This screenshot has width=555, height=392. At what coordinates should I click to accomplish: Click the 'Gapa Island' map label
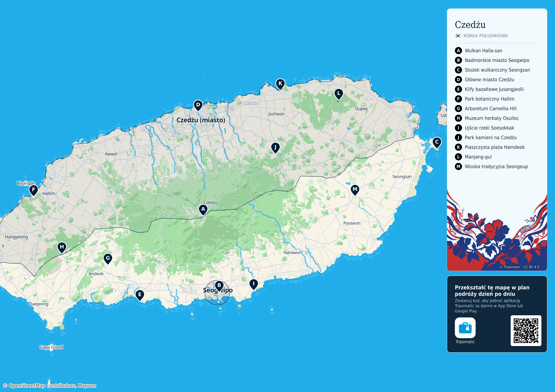pyautogui.click(x=51, y=347)
